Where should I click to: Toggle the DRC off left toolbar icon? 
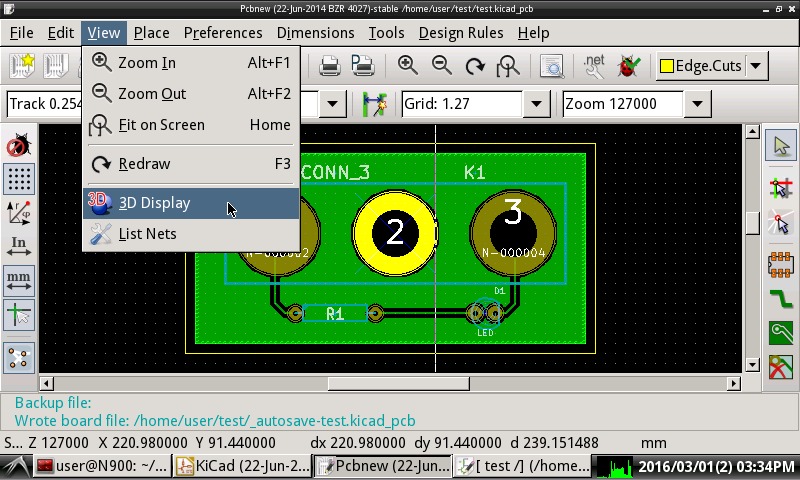[19, 145]
